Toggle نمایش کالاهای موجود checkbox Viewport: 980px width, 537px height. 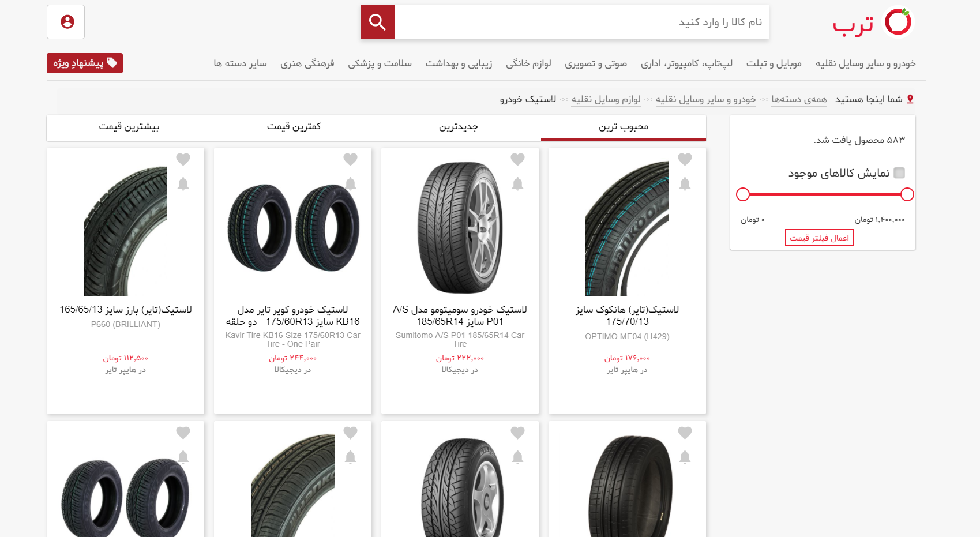899,173
